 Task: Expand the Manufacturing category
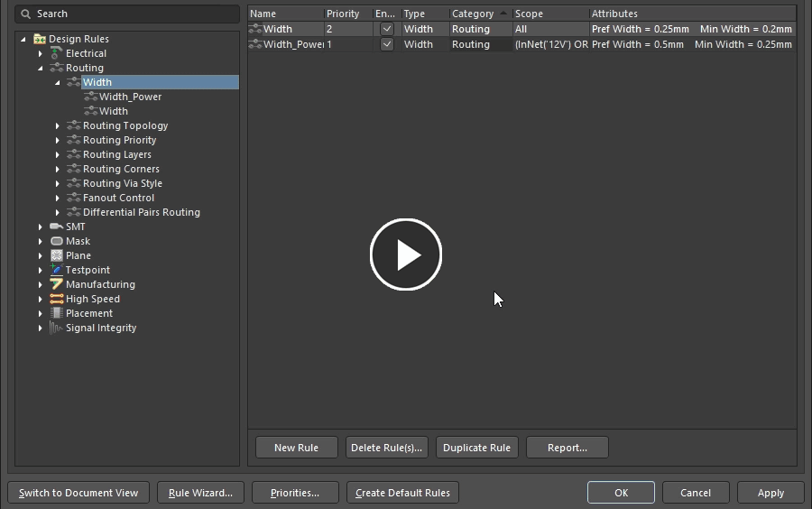41,284
